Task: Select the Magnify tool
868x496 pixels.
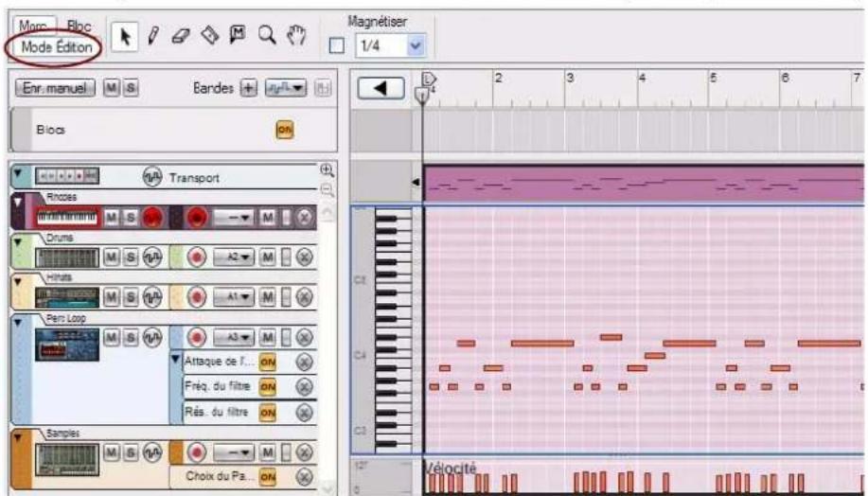Action: [267, 36]
